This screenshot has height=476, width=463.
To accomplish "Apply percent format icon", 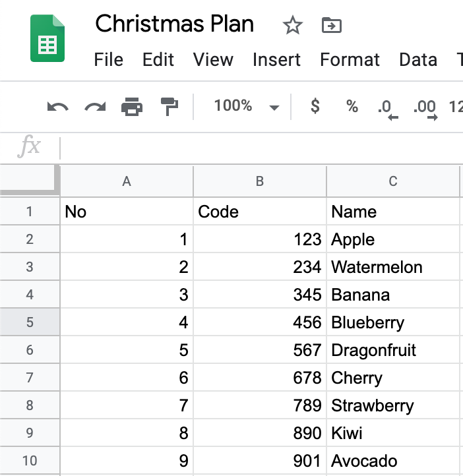I will [352, 106].
